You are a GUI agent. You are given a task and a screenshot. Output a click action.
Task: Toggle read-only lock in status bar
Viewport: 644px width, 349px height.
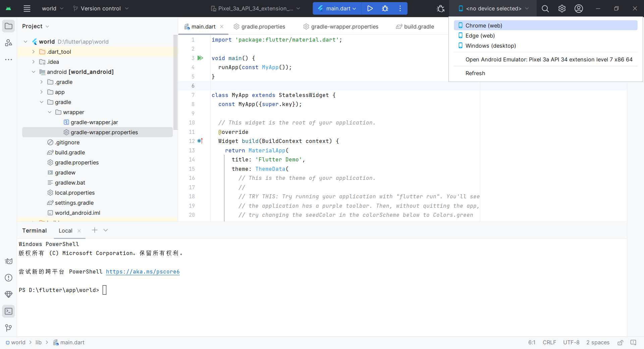click(620, 343)
